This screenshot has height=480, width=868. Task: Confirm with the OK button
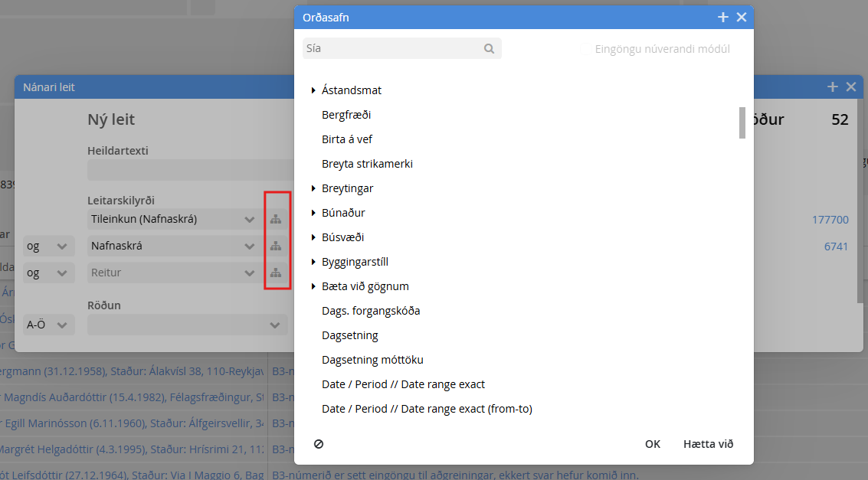653,444
